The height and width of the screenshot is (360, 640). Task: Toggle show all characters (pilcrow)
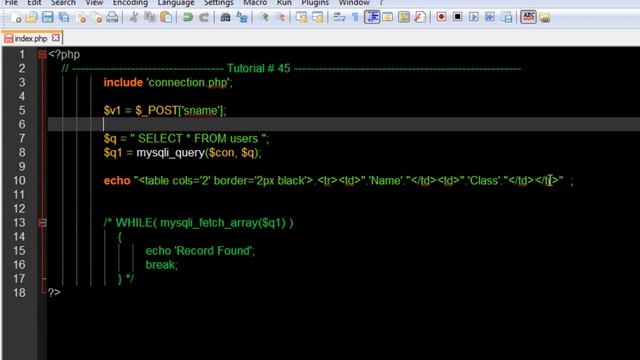click(355, 18)
